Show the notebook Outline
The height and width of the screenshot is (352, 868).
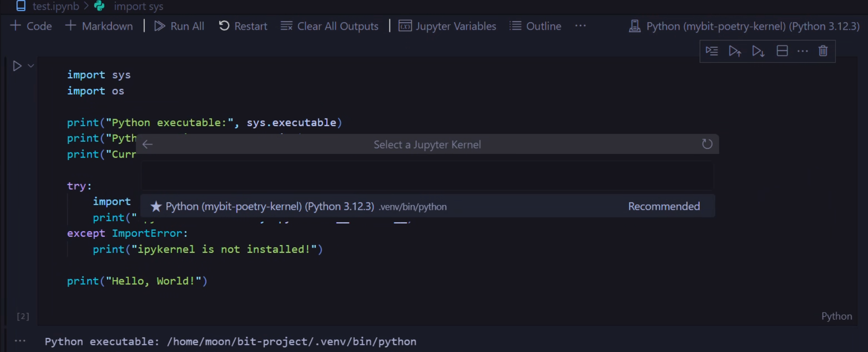click(x=535, y=26)
